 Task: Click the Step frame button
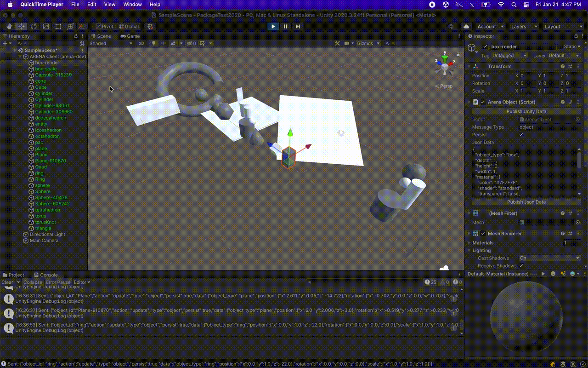298,27
